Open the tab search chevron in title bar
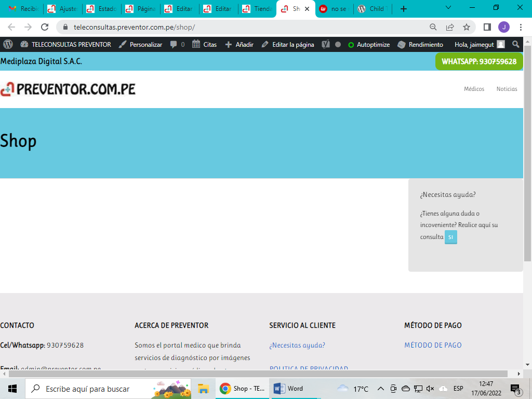The image size is (532, 399). 448,8
